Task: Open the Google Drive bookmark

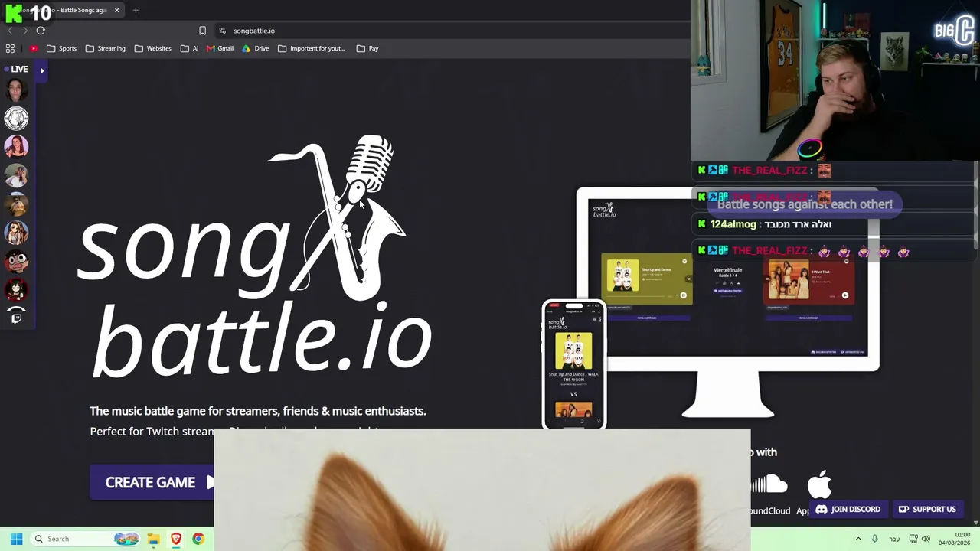Action: (256, 48)
